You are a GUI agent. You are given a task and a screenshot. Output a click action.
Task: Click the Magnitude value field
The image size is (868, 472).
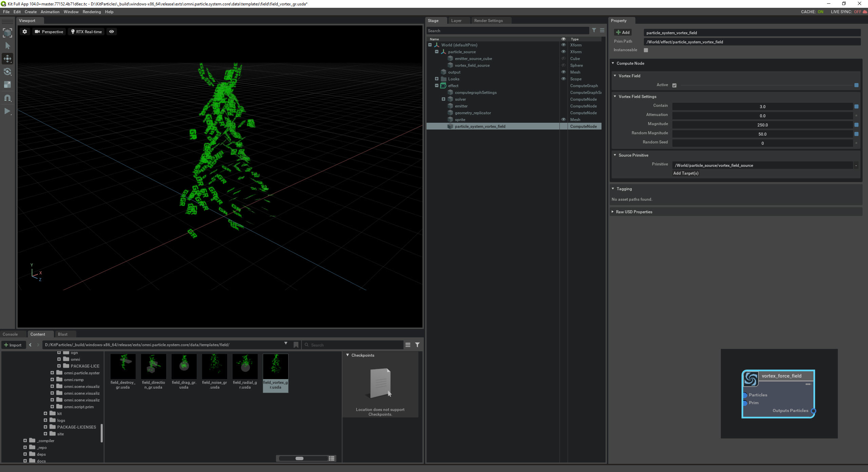pyautogui.click(x=762, y=125)
